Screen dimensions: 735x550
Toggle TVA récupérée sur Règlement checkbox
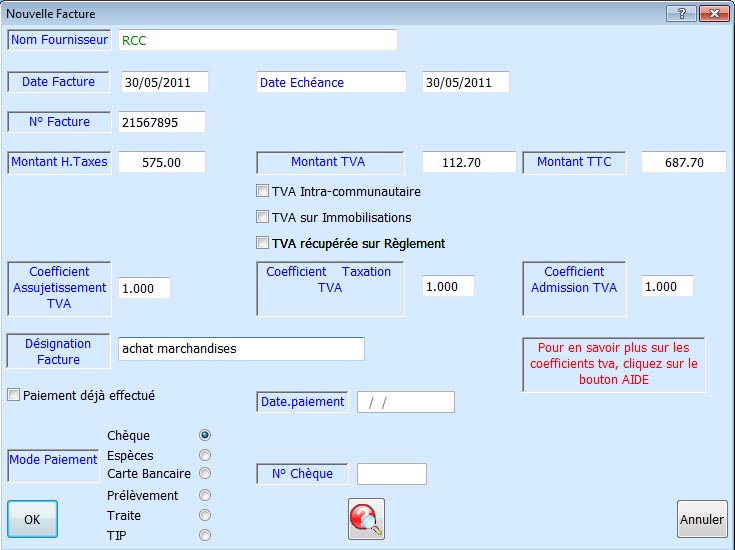coord(263,243)
